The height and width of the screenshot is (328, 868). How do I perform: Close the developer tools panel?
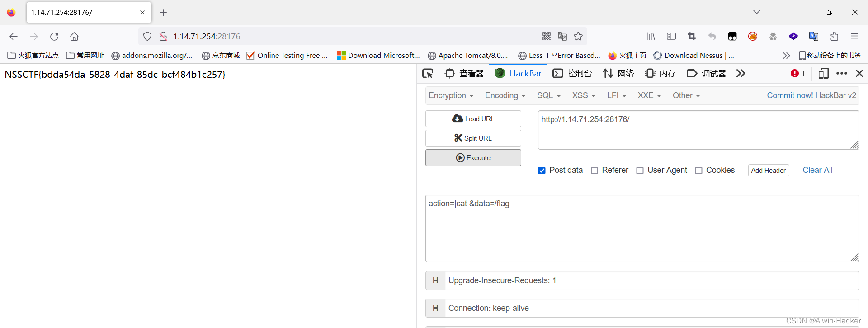pos(859,73)
